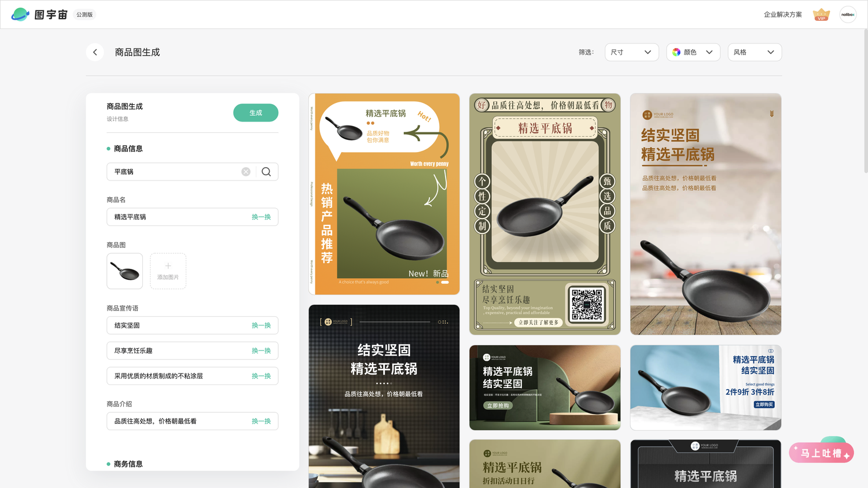Click 换一换 next to 精选平底锅
This screenshot has height=488, width=868.
coord(261,217)
